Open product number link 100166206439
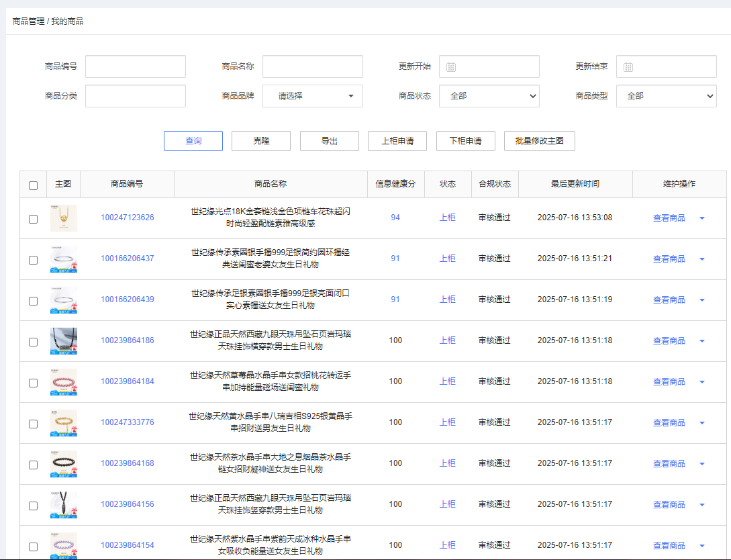 pos(128,299)
